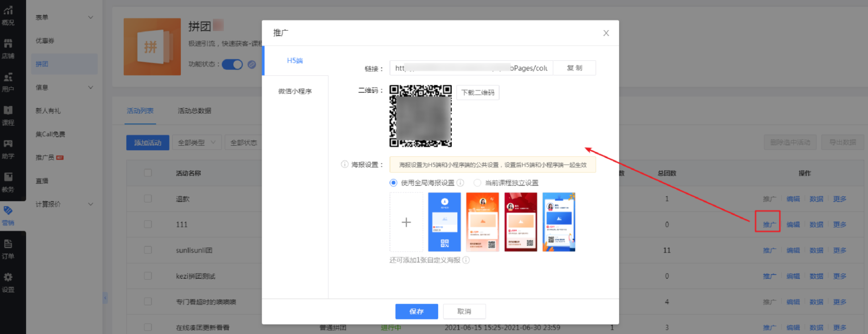Click info icon beside 海报设置 label
The image size is (868, 334).
point(344,164)
